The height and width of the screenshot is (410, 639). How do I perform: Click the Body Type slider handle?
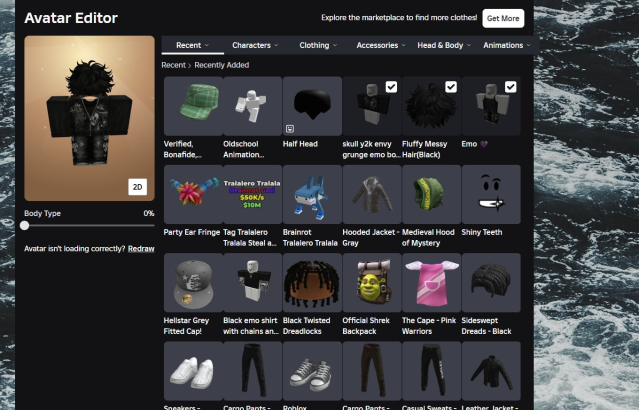click(x=25, y=226)
